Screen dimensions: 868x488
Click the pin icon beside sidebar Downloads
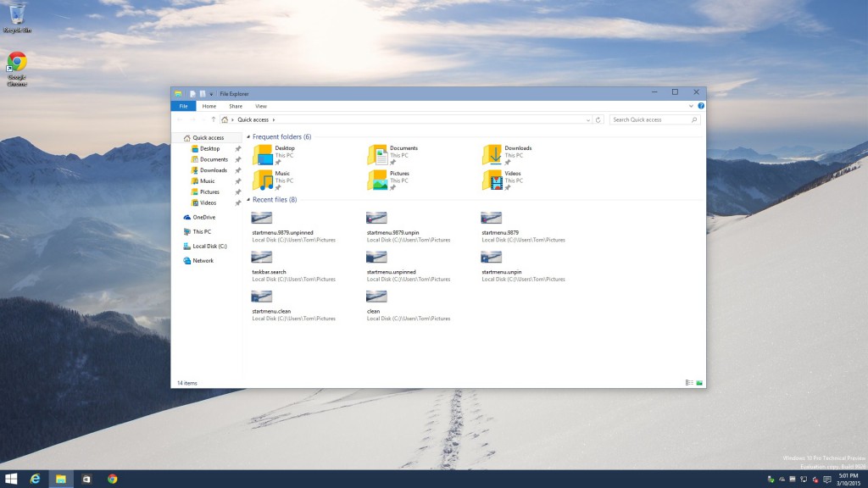238,170
